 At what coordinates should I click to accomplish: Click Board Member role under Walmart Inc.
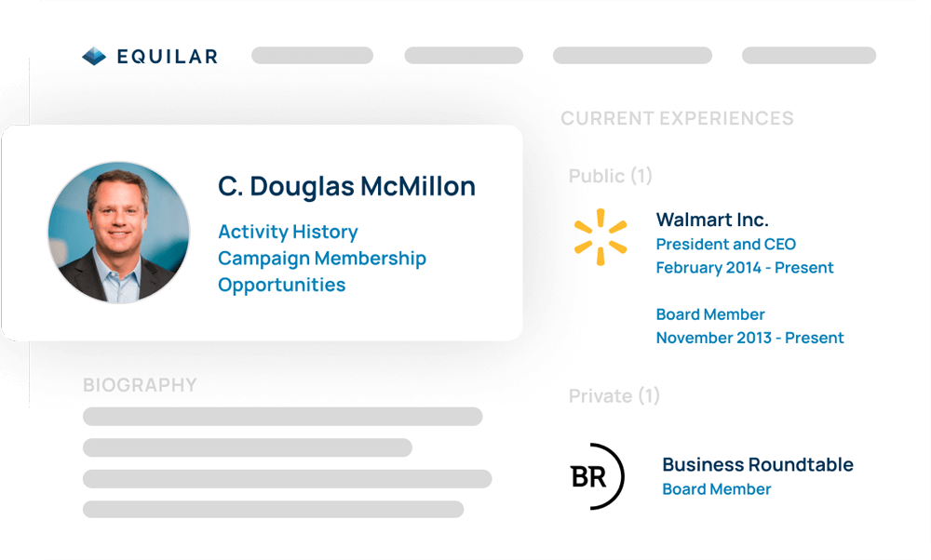710,314
